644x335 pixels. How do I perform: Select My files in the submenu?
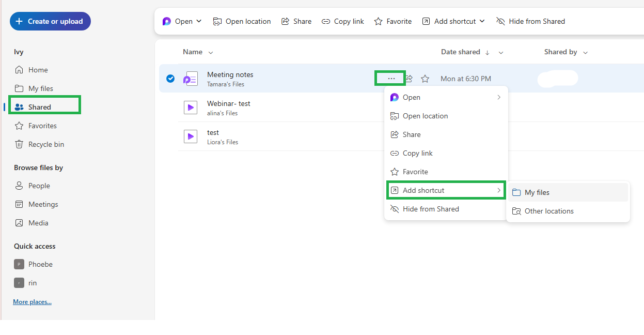568,192
